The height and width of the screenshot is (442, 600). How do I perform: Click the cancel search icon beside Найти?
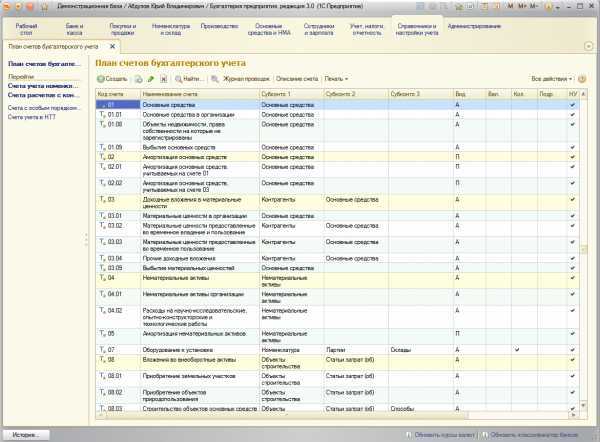[215, 79]
